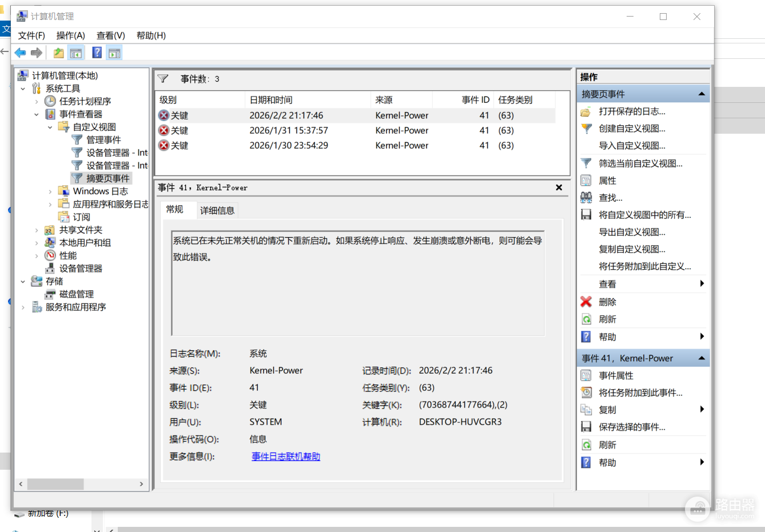The width and height of the screenshot is (765, 532).
Task: Open the 查看 submenu in actions
Action: pyautogui.click(x=643, y=284)
